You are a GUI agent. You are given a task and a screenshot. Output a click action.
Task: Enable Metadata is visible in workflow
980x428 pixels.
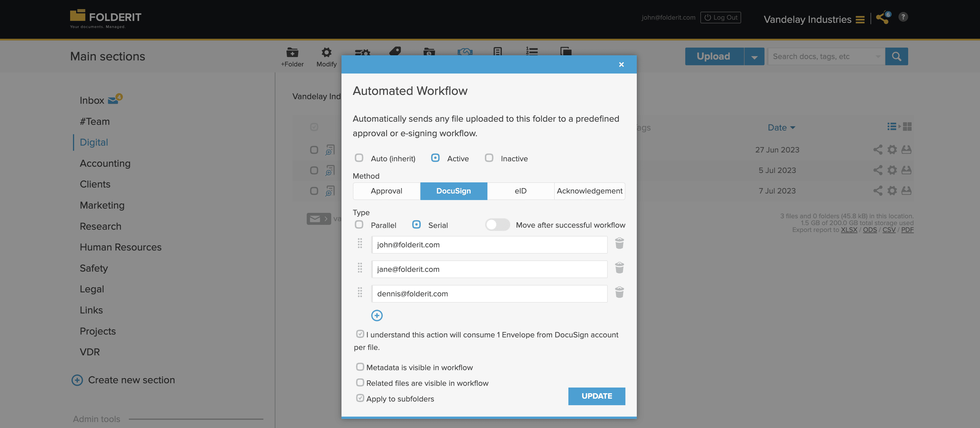click(x=360, y=367)
